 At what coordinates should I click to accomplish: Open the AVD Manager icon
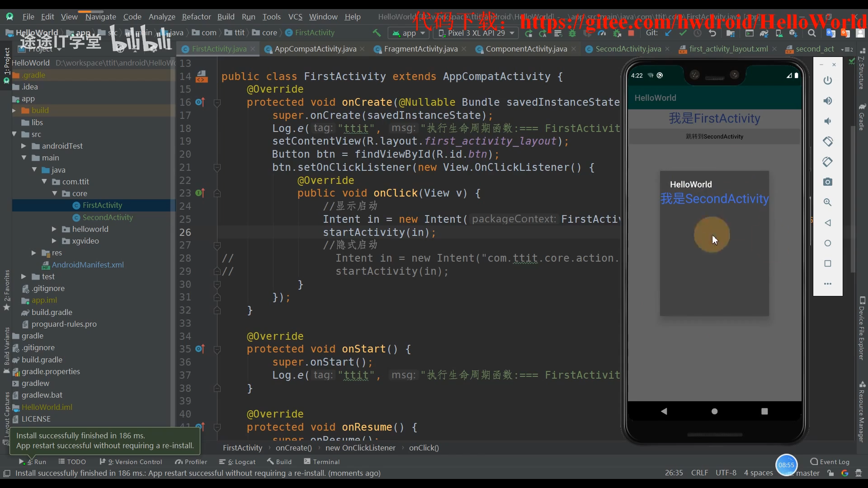pyautogui.click(x=779, y=33)
